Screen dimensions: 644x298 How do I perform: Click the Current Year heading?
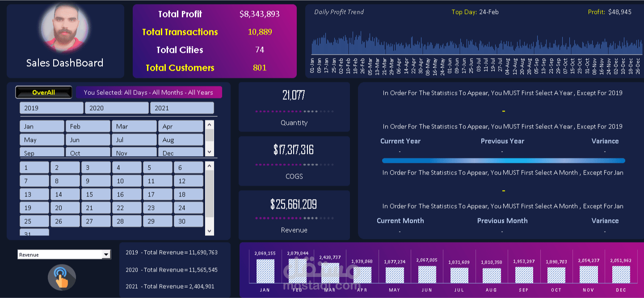(400, 141)
